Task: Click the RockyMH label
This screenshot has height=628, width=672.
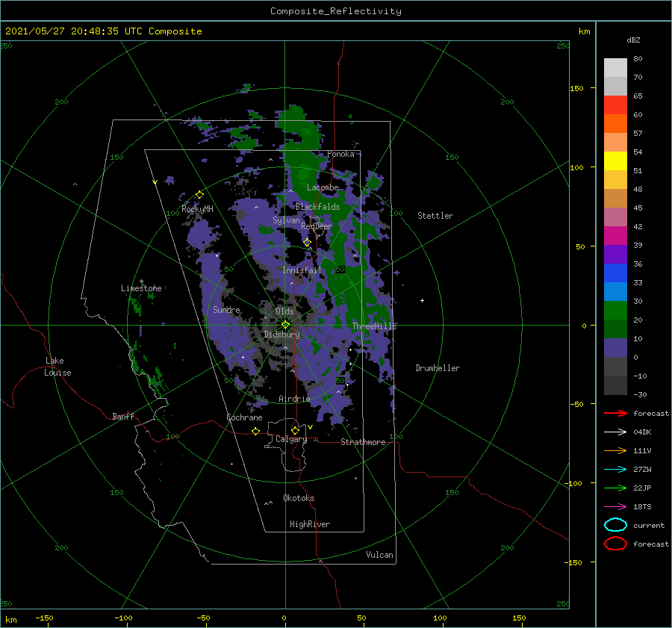Action: coord(197,209)
